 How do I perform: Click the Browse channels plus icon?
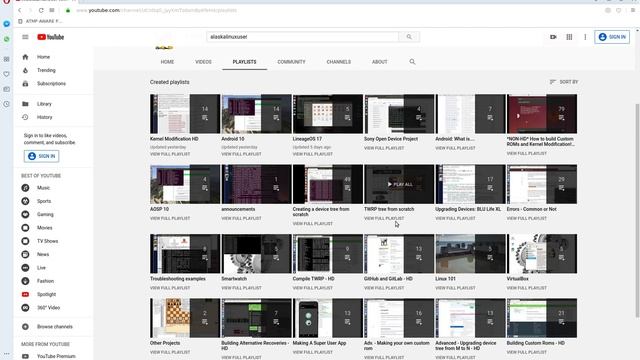pyautogui.click(x=25, y=327)
